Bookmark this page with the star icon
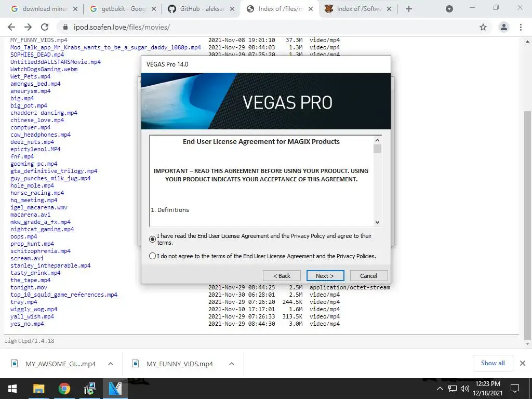 (x=483, y=27)
